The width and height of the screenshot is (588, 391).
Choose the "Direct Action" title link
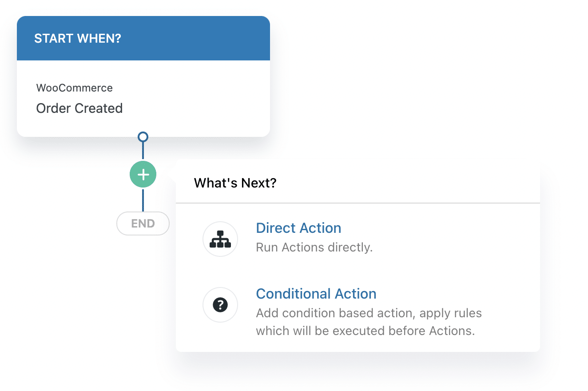(x=298, y=228)
